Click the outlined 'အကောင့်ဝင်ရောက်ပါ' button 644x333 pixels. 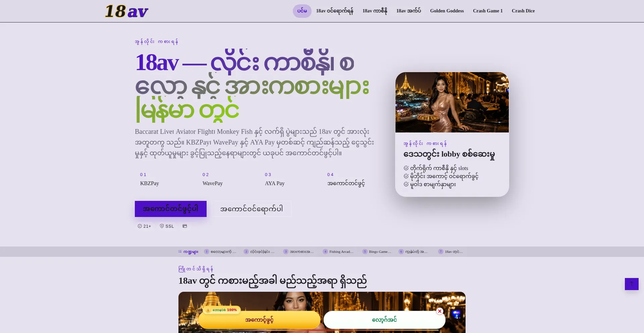click(252, 209)
